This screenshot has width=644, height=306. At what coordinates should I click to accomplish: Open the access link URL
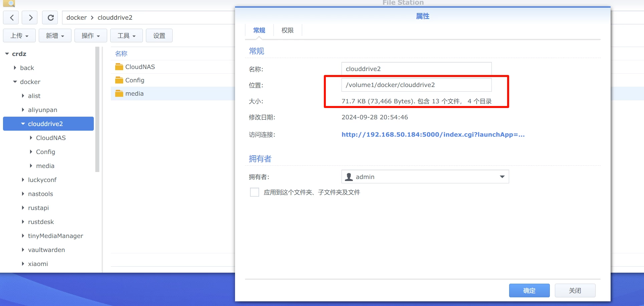pos(433,135)
